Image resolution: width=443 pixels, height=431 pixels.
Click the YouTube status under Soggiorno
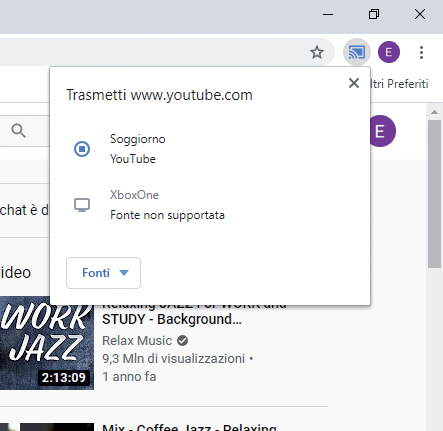pos(133,159)
